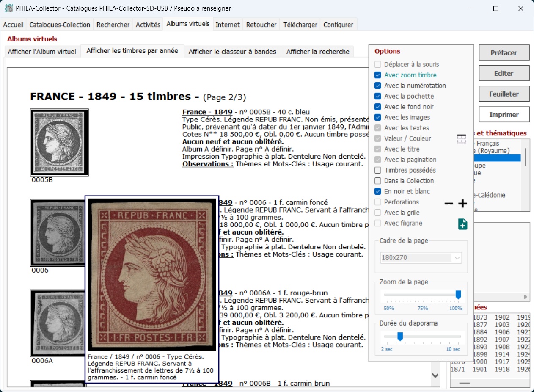Turn off 'En noir et blanc' checkbox
Screen dimensions: 534x392
coord(378,192)
